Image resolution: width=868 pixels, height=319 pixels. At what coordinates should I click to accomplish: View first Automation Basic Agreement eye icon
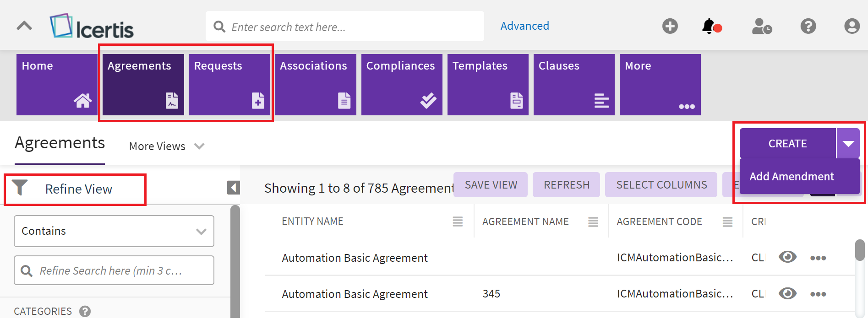(787, 257)
